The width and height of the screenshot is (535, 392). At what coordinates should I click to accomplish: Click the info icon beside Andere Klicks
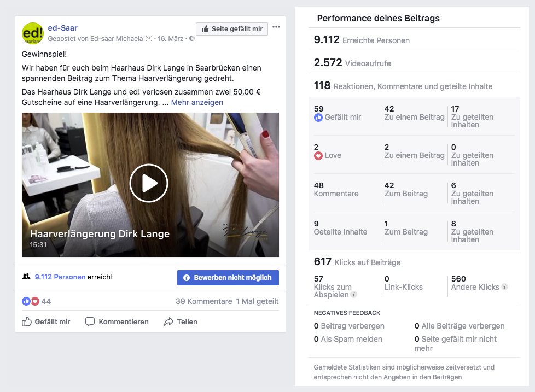pos(504,287)
